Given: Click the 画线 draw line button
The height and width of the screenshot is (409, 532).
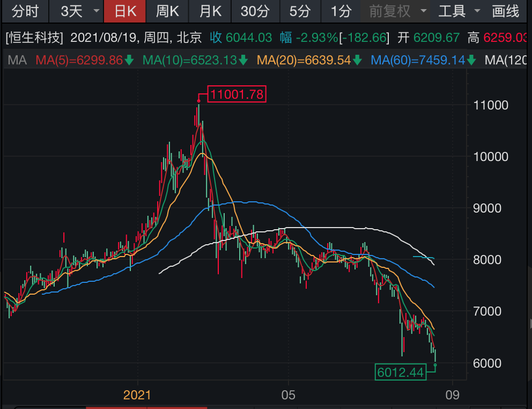Looking at the screenshot, I should (506, 11).
